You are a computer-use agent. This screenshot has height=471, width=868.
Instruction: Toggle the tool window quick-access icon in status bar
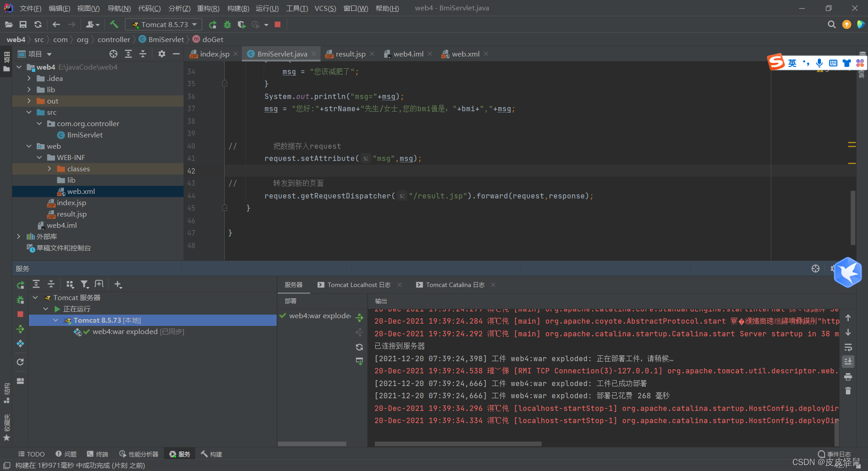point(6,465)
